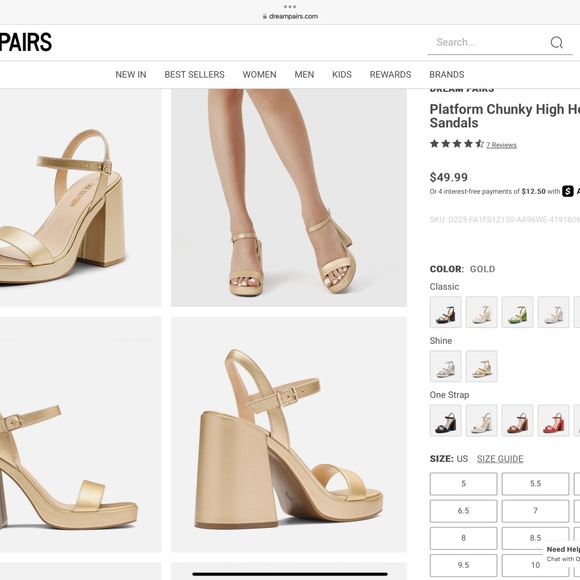Select the fourth Classic silver swatch

553,312
